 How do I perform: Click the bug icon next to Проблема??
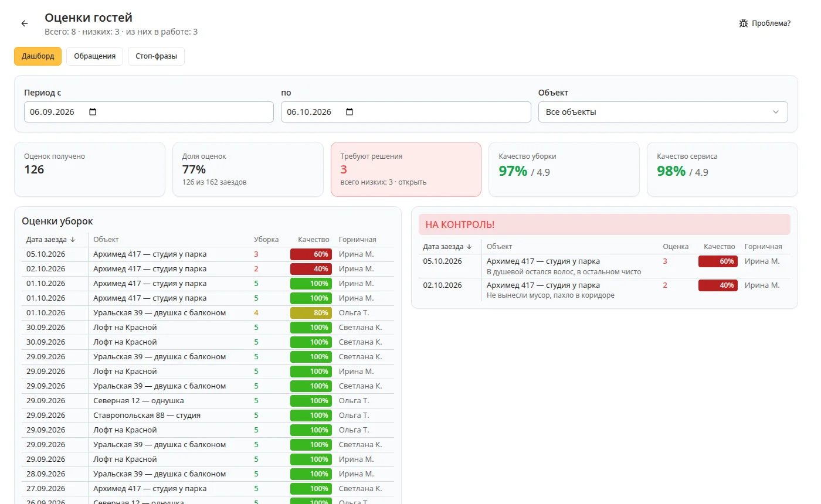coord(744,23)
